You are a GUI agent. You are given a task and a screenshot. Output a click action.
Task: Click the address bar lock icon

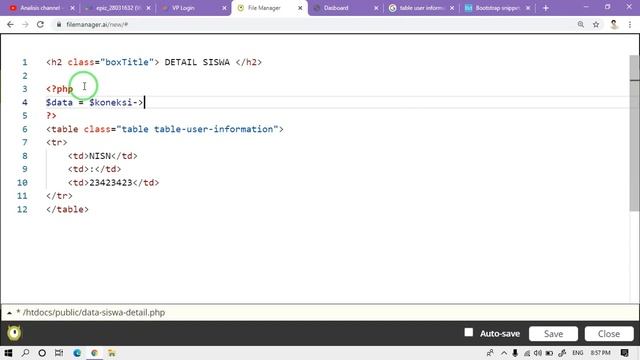click(x=59, y=24)
